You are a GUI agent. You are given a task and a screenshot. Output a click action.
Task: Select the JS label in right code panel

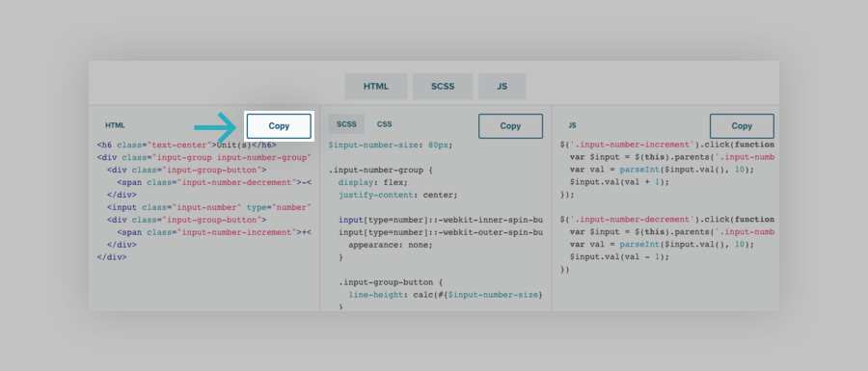[572, 125]
